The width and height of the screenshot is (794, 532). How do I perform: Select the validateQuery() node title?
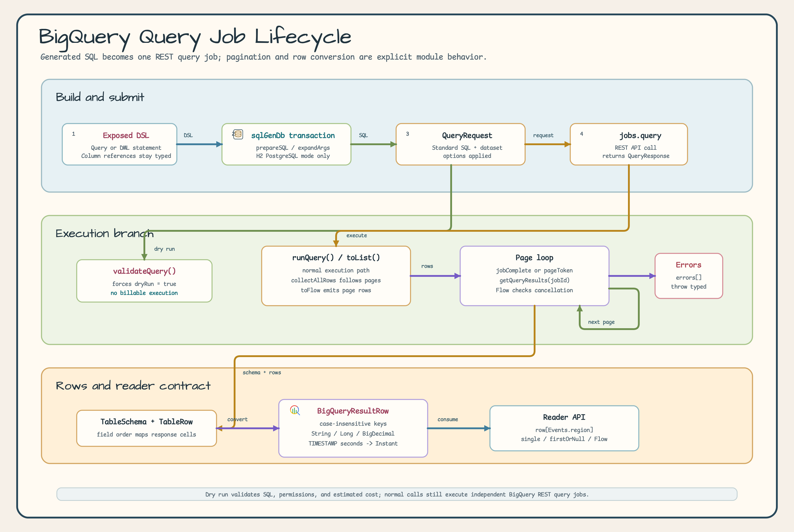[144, 271]
